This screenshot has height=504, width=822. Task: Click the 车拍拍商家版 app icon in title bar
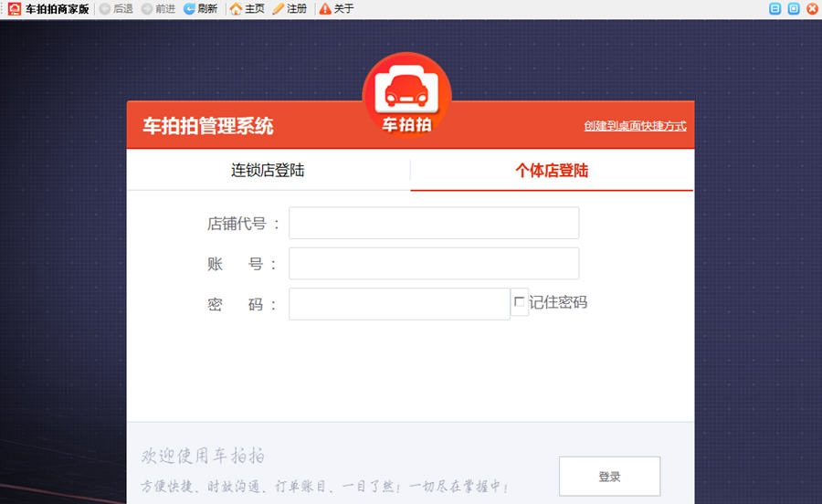(14, 8)
